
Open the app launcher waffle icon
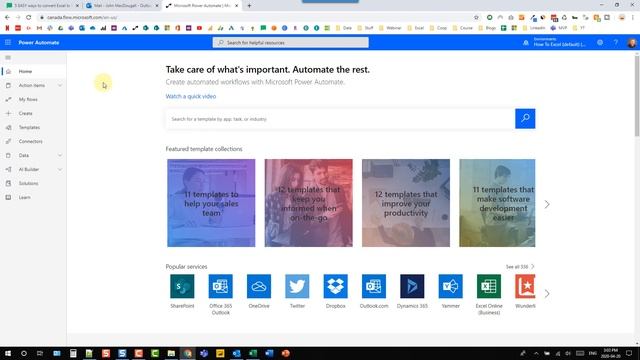pos(8,42)
